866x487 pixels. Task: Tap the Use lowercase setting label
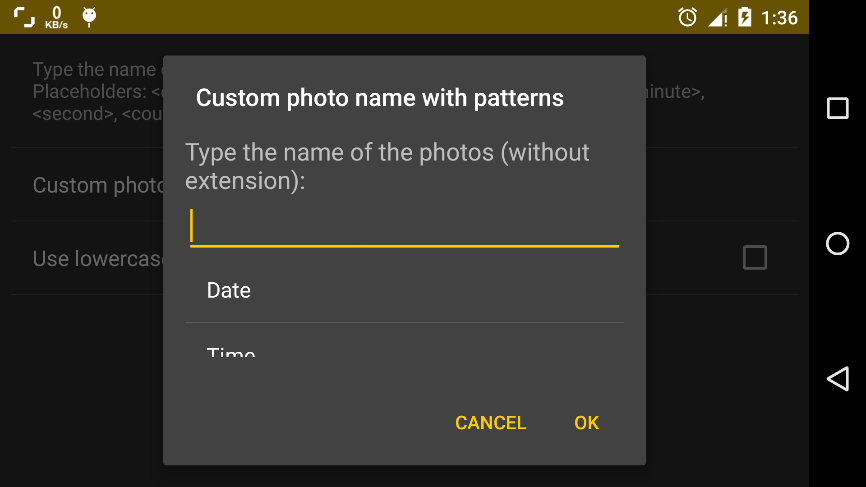point(97,258)
